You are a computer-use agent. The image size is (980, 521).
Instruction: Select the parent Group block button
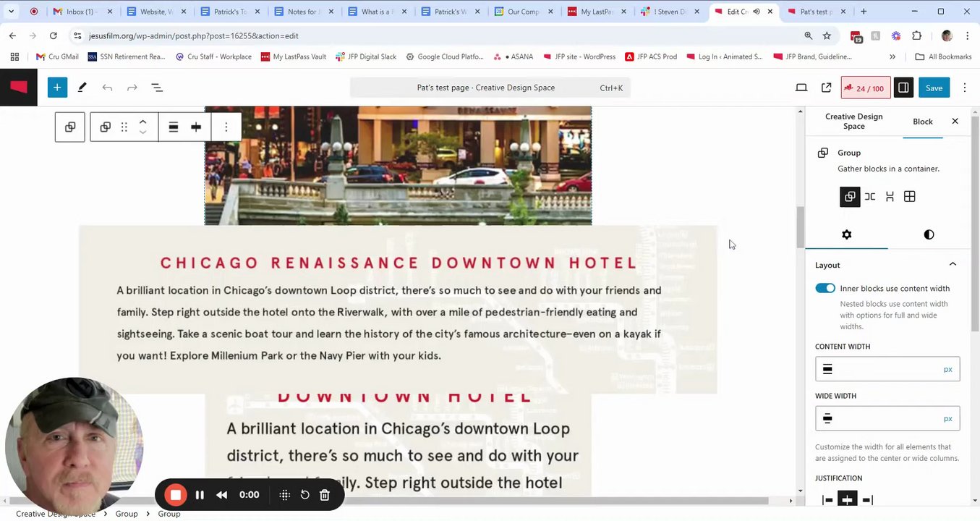[x=70, y=127]
